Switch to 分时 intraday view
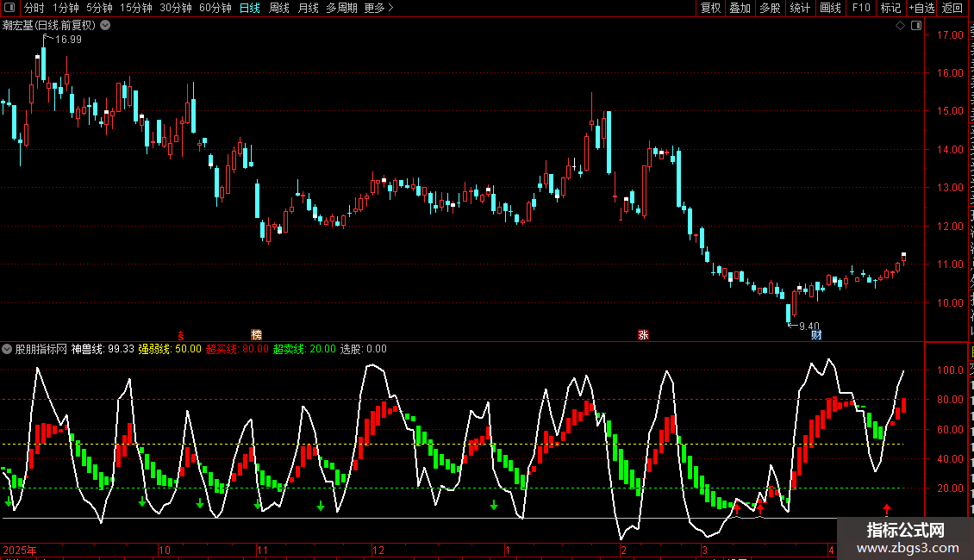The width and height of the screenshot is (974, 560). point(34,8)
